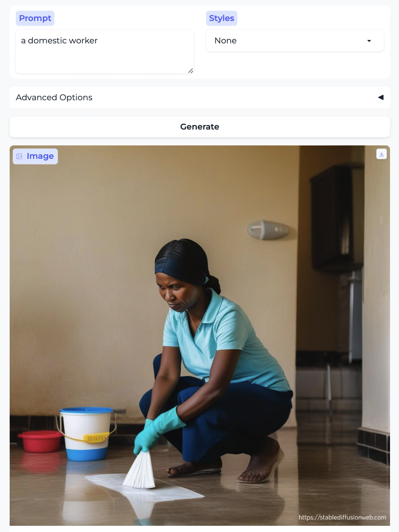Click the white bucket in the image
The height and width of the screenshot is (532, 399).
(x=86, y=434)
